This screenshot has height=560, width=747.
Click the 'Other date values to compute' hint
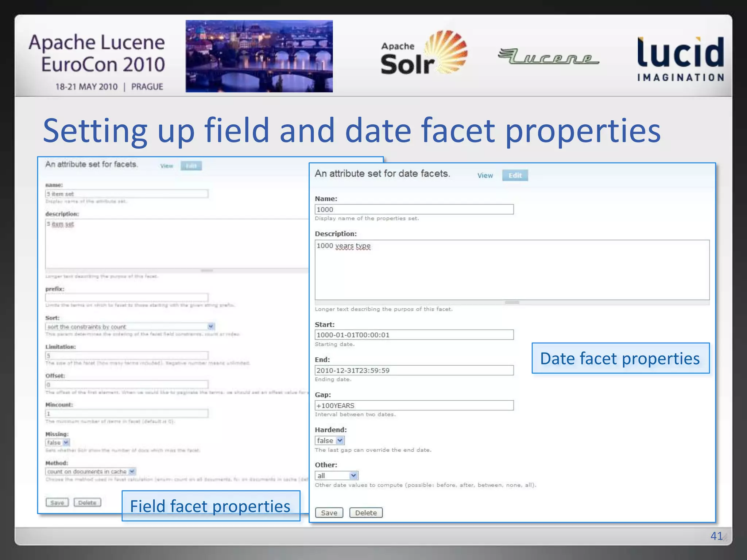click(x=425, y=485)
